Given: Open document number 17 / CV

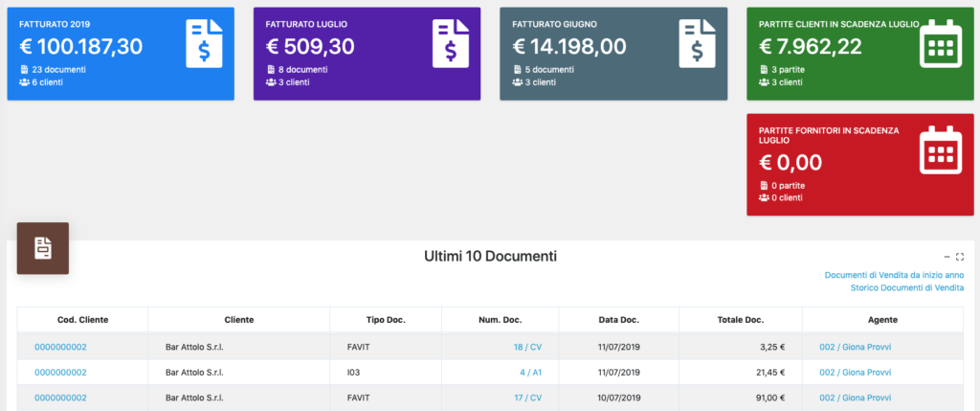Looking at the screenshot, I should pos(527,398).
